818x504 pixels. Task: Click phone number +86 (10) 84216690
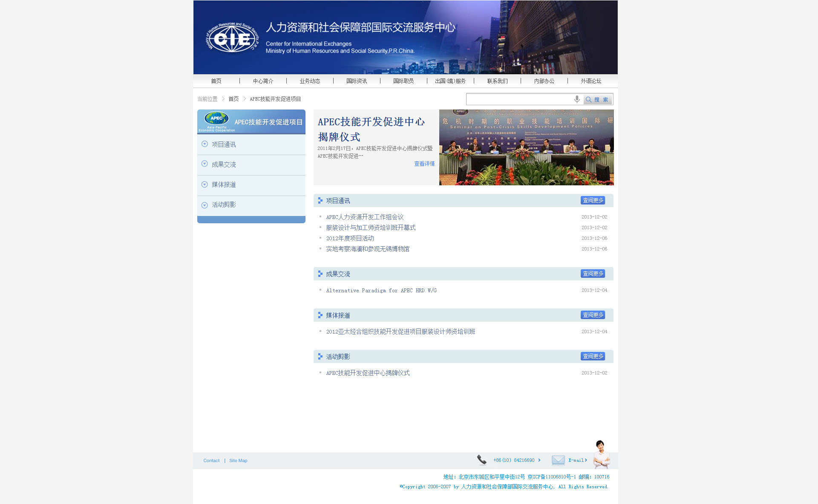[514, 460]
